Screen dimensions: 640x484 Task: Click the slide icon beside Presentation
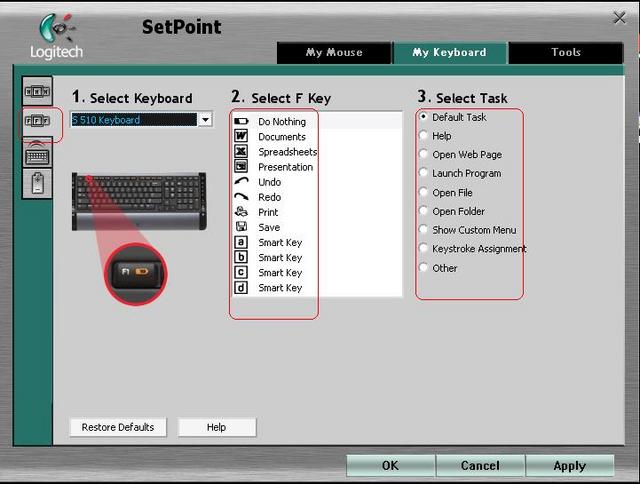point(241,167)
